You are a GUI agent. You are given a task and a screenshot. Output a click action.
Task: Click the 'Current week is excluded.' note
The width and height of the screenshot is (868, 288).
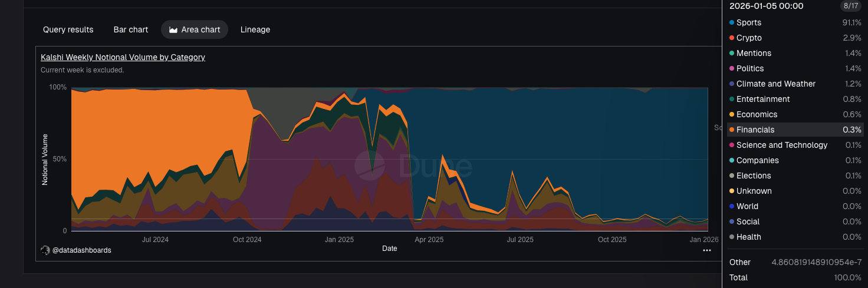click(83, 70)
